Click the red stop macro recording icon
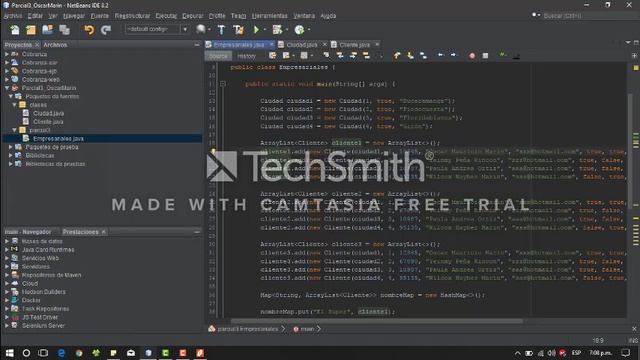 pyautogui.click(x=472, y=56)
